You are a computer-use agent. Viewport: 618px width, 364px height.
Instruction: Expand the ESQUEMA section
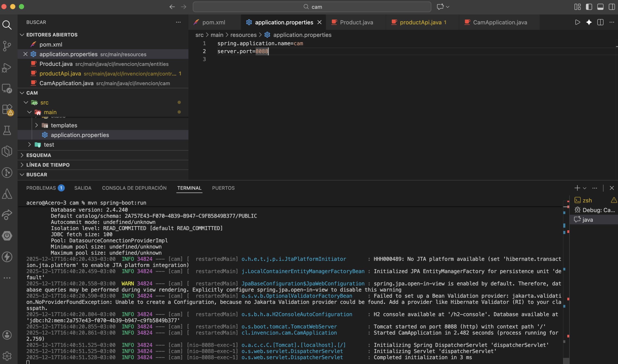coord(103,155)
